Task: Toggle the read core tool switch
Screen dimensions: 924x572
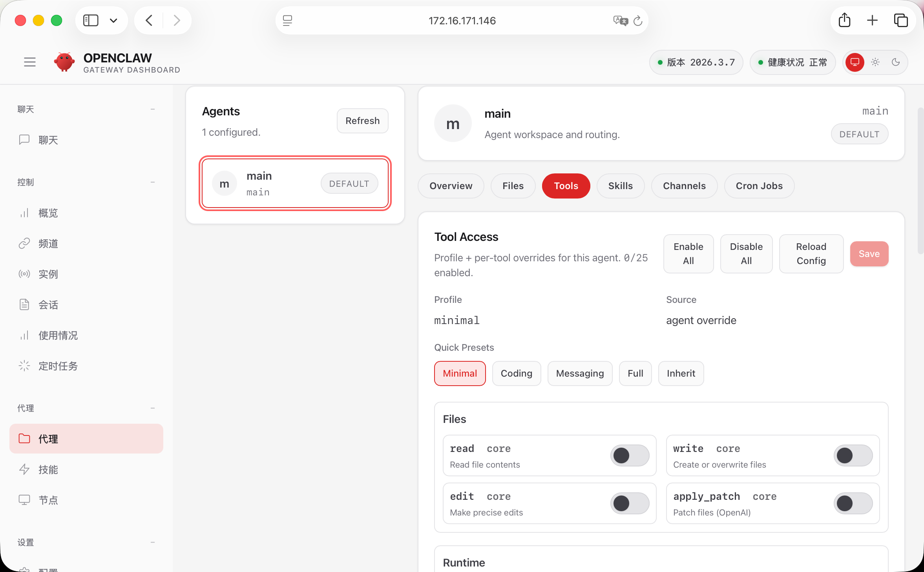Action: [630, 455]
